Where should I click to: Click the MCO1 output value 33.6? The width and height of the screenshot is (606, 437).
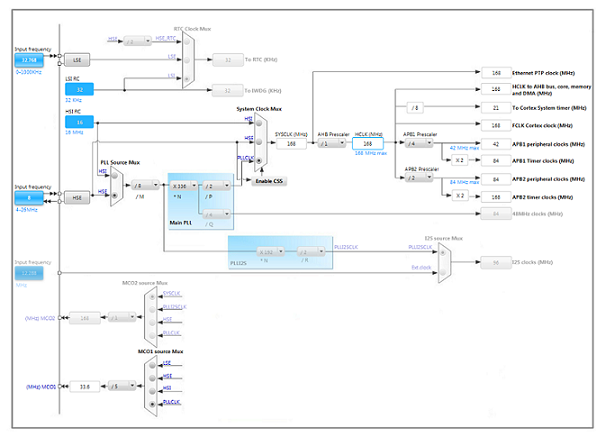(x=85, y=386)
